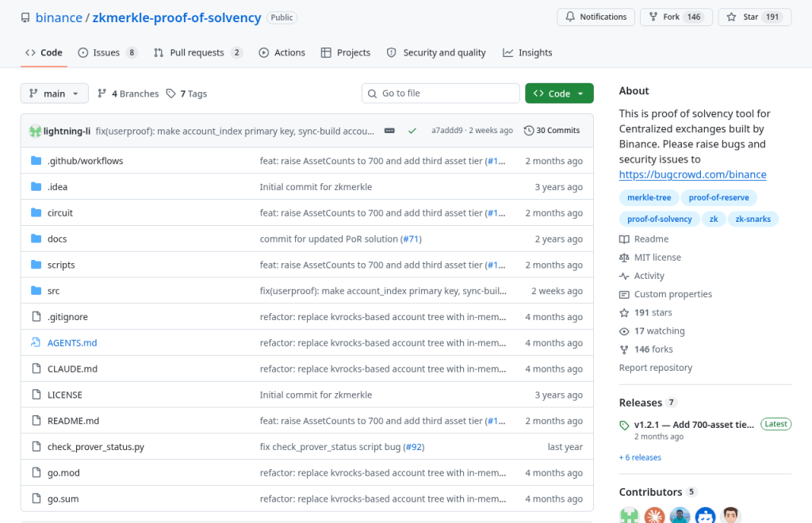Click the green check status icon
812x523 pixels.
coord(412,131)
